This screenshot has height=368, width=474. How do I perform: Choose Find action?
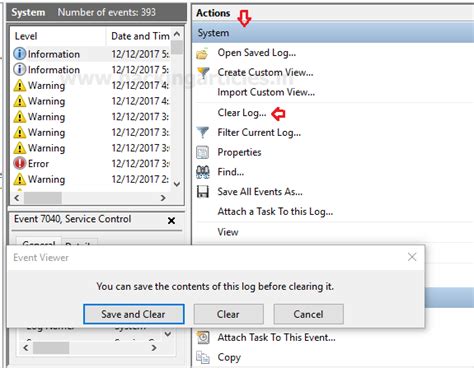tap(231, 172)
